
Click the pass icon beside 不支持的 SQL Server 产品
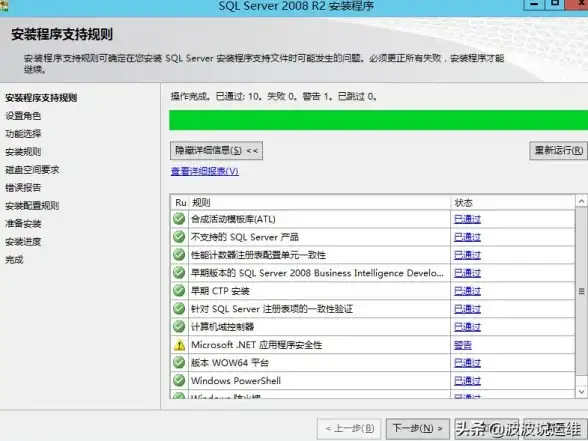pos(179,237)
